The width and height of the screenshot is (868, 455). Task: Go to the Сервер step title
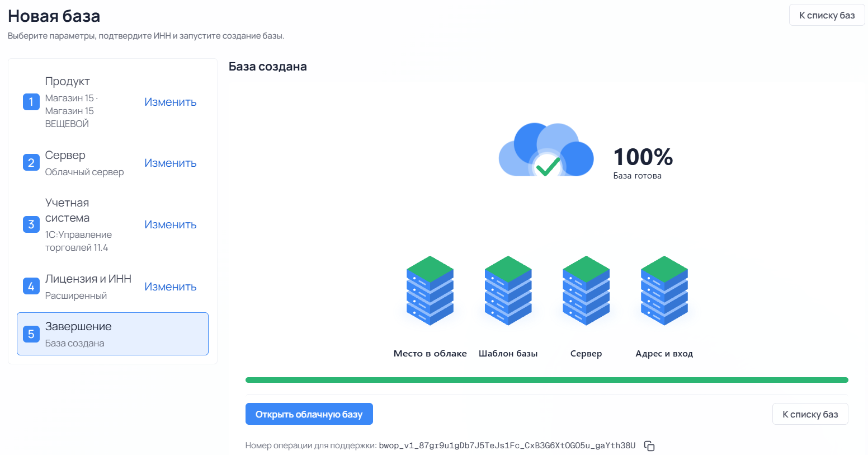pos(65,155)
